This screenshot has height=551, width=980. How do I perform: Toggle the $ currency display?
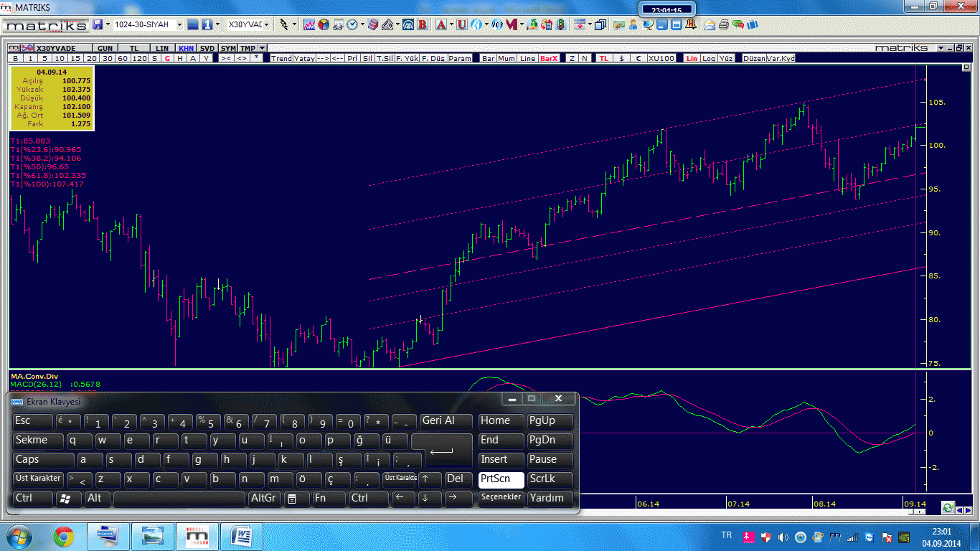click(621, 58)
